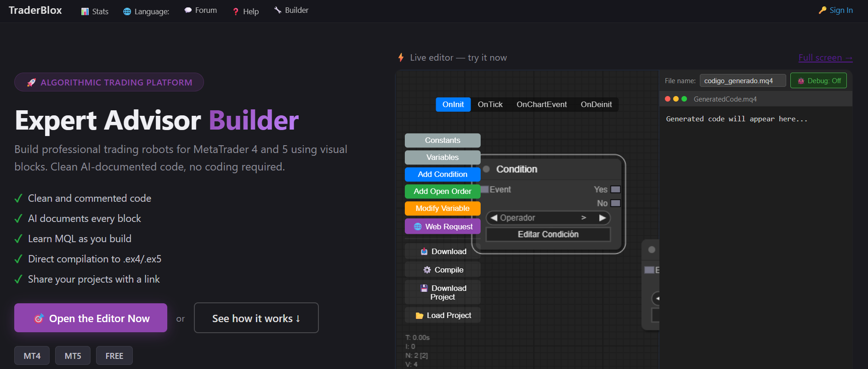Click Modify Variable button
The height and width of the screenshot is (369, 868).
443,208
